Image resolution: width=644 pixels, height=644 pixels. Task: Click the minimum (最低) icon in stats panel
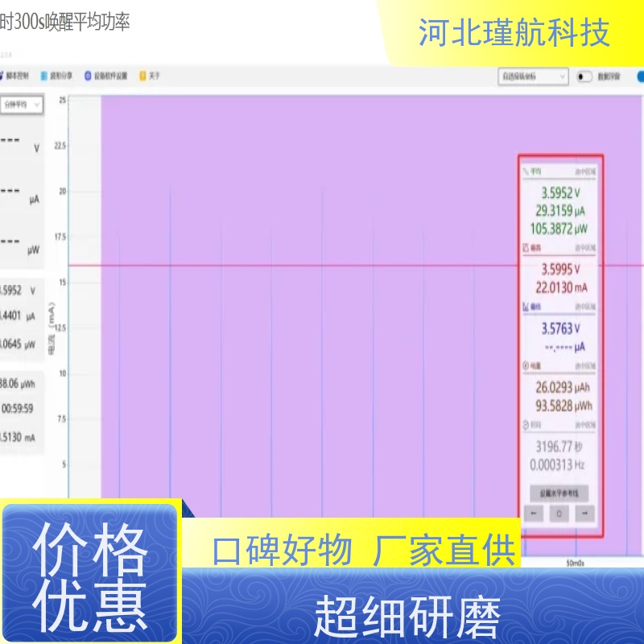pyautogui.click(x=526, y=307)
